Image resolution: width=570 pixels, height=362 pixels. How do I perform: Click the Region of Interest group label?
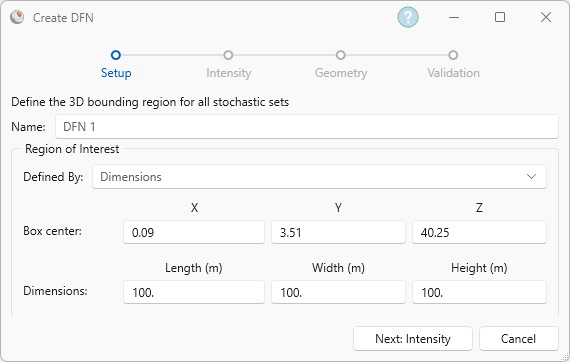(x=72, y=149)
